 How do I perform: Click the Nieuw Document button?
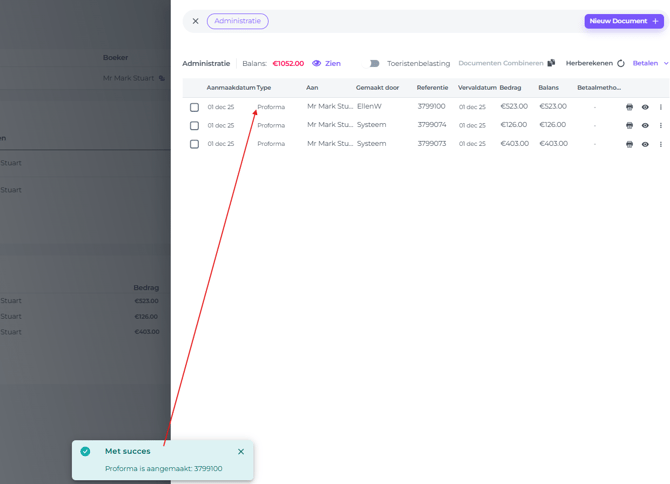click(623, 21)
